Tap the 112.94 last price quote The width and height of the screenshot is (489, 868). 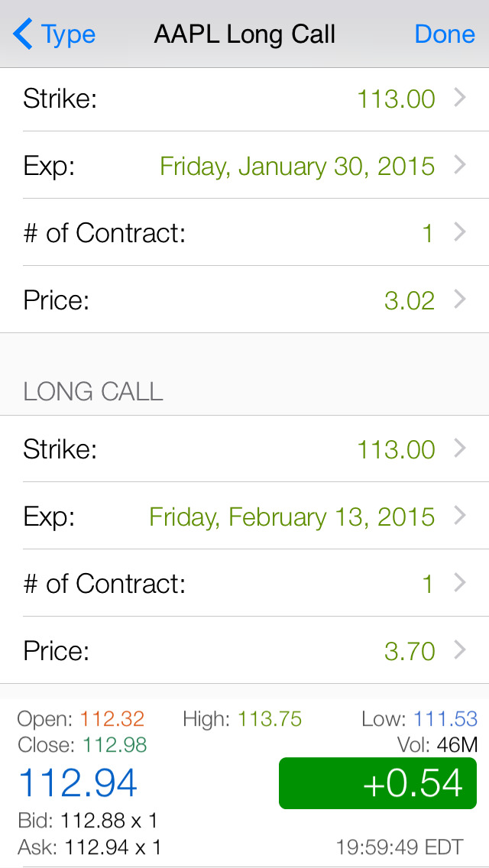pos(78,783)
